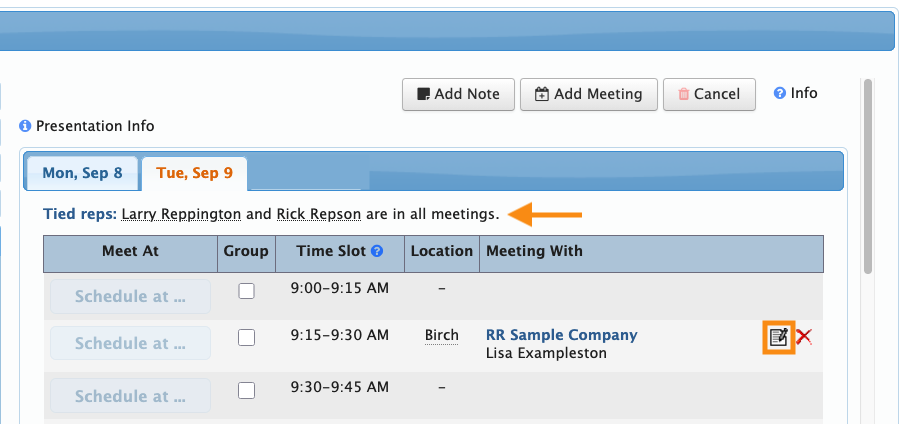Click the vertical scrollbar on the right
Viewport: 906px width, 424px height.
click(x=867, y=180)
